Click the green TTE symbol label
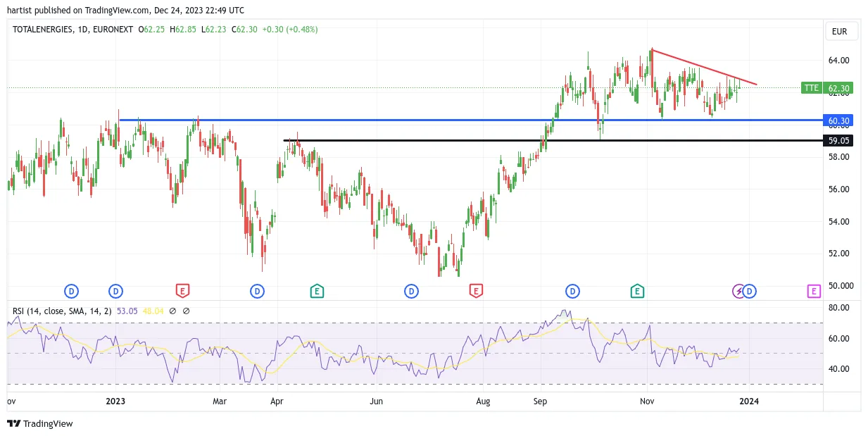Viewport: 868px width, 436px height. click(x=812, y=88)
